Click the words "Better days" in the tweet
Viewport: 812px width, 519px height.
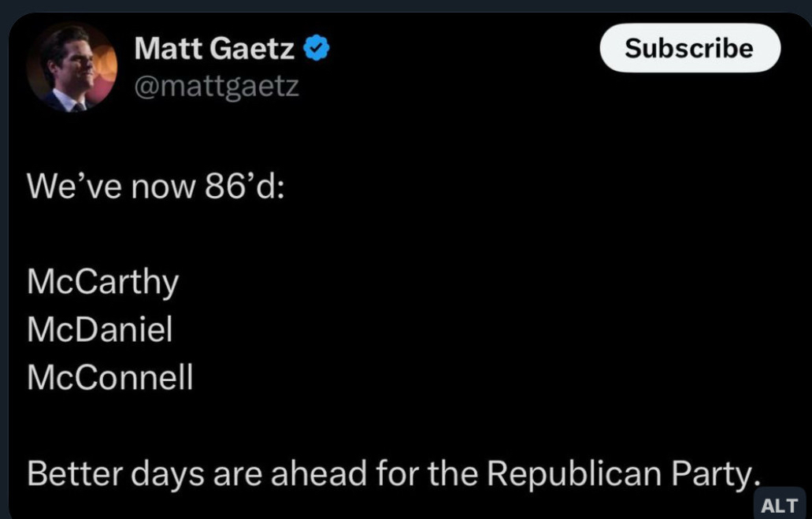tap(104, 472)
